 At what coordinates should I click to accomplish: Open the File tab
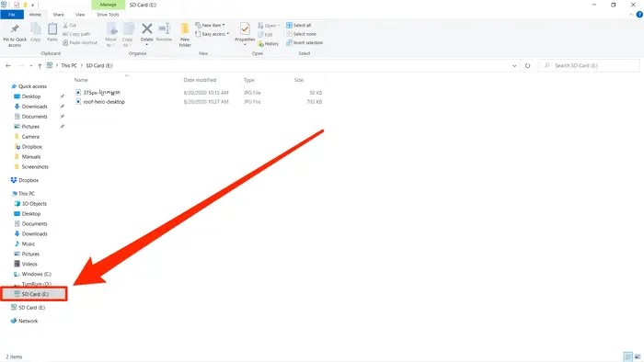[x=12, y=15]
